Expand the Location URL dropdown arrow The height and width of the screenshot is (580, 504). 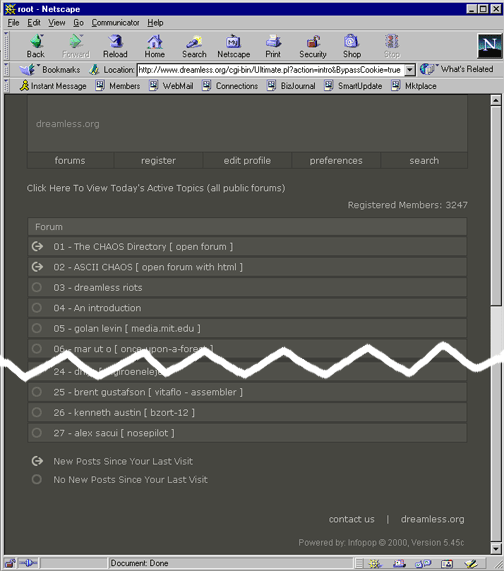pyautogui.click(x=410, y=70)
